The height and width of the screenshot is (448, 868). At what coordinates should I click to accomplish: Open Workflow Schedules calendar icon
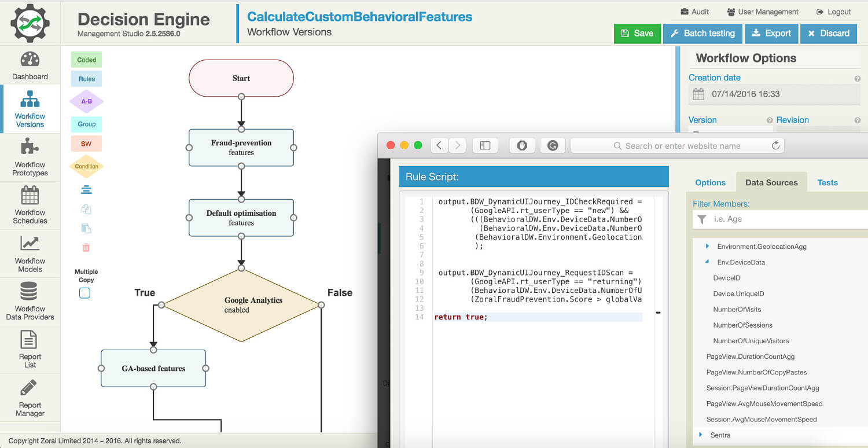pyautogui.click(x=30, y=196)
